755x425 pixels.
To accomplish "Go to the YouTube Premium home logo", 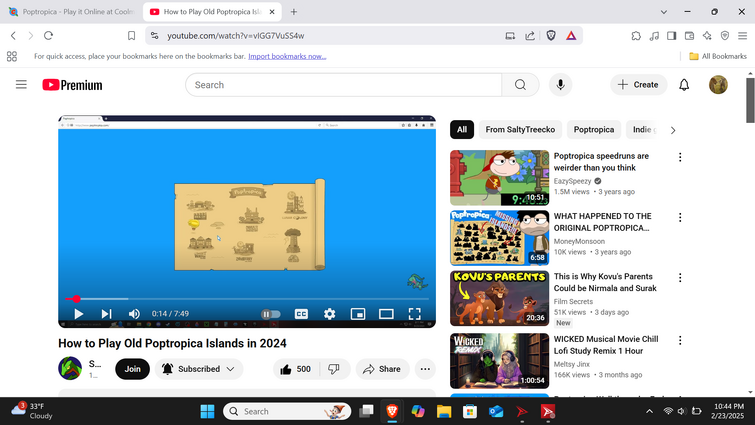I will coord(72,85).
